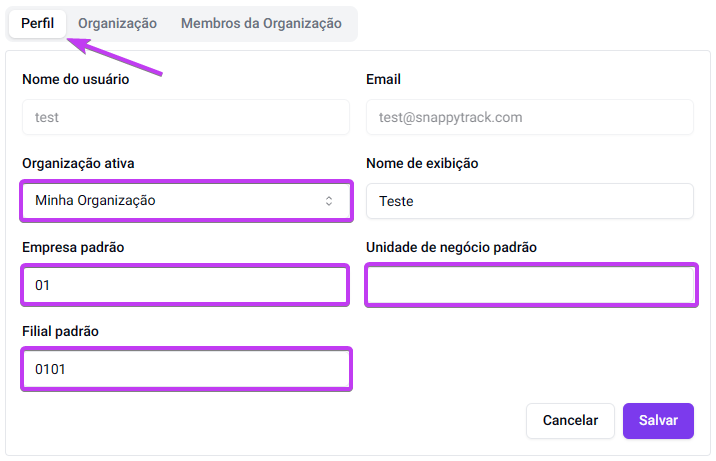Save the profile with Salvar

click(658, 421)
